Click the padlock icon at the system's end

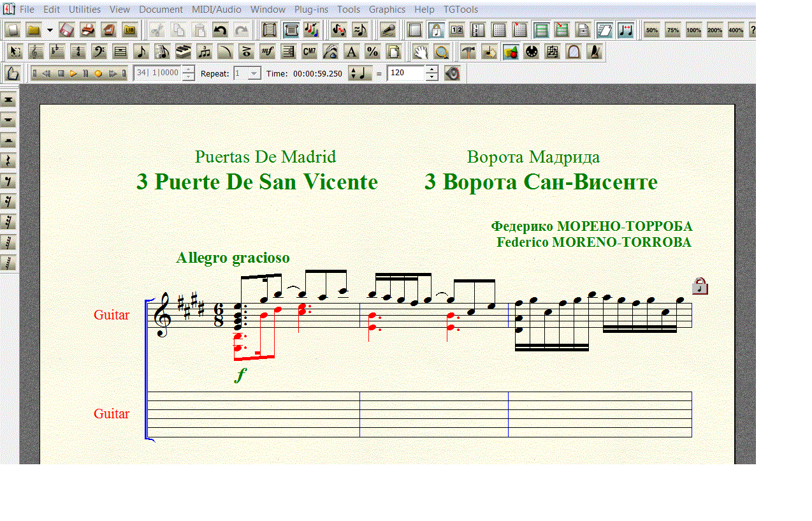(x=700, y=286)
